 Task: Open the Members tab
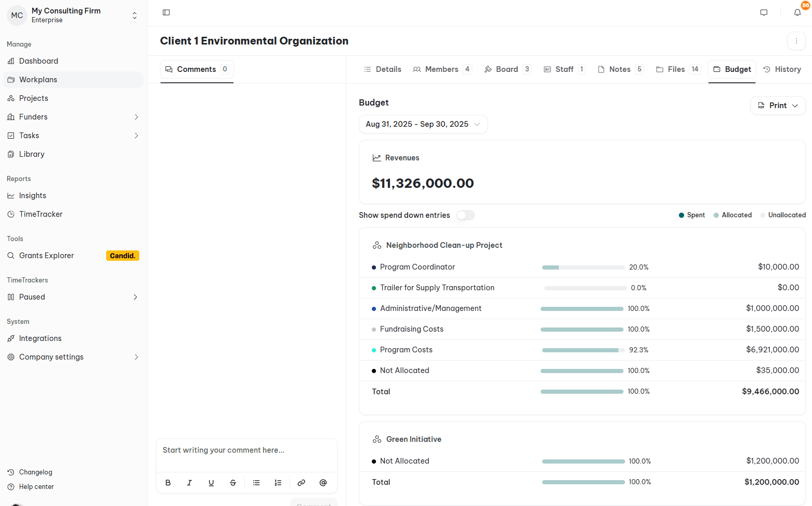pyautogui.click(x=442, y=69)
